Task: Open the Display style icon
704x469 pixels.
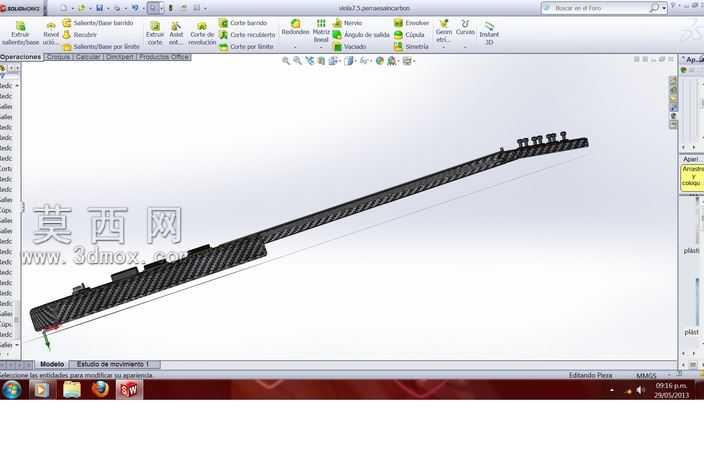Action: [349, 61]
